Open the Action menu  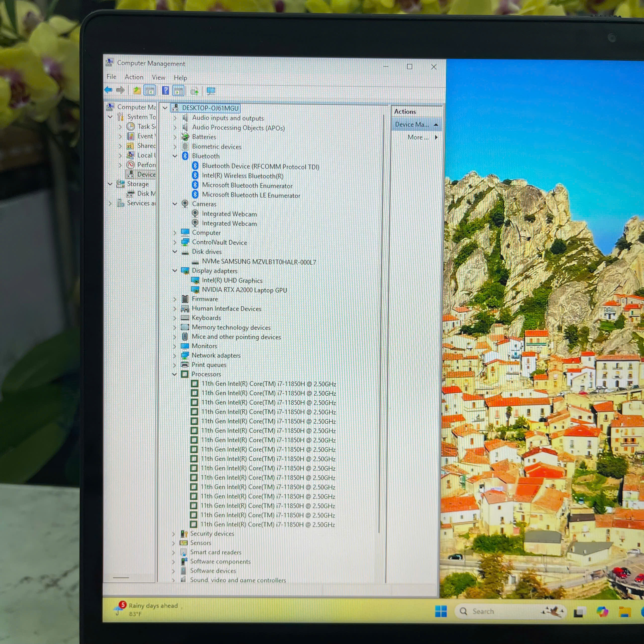point(134,77)
